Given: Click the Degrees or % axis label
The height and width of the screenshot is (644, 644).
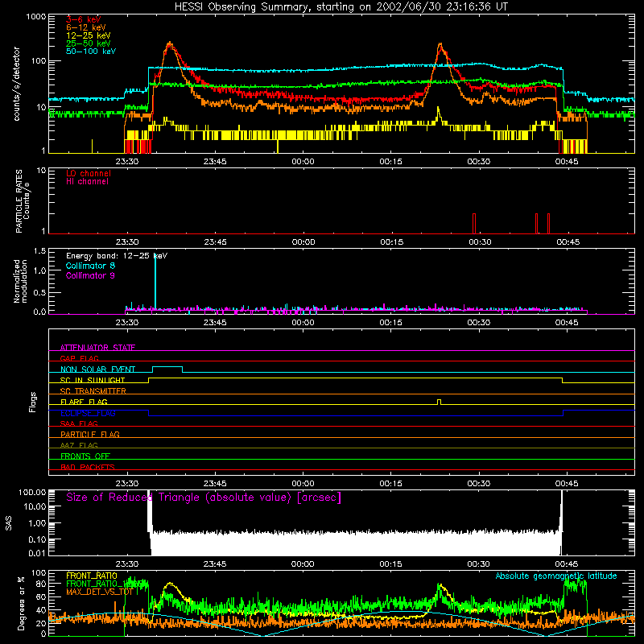Looking at the screenshot, I should (x=21, y=603).
